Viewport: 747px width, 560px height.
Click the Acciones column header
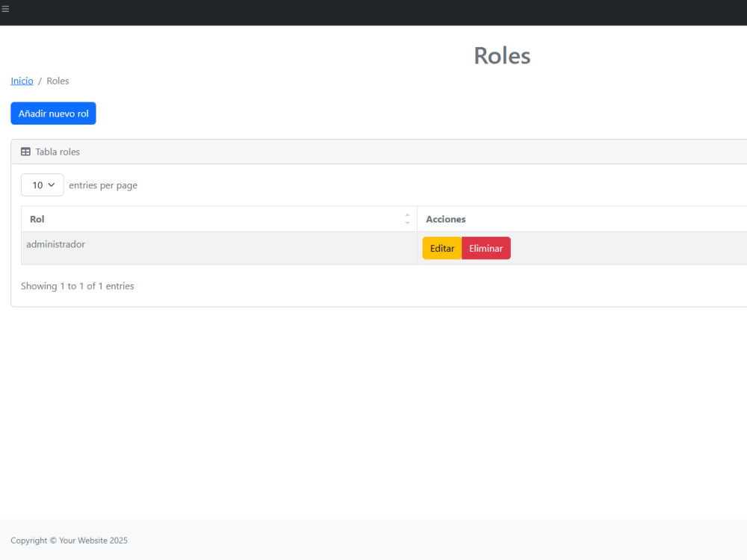pyautogui.click(x=582, y=219)
